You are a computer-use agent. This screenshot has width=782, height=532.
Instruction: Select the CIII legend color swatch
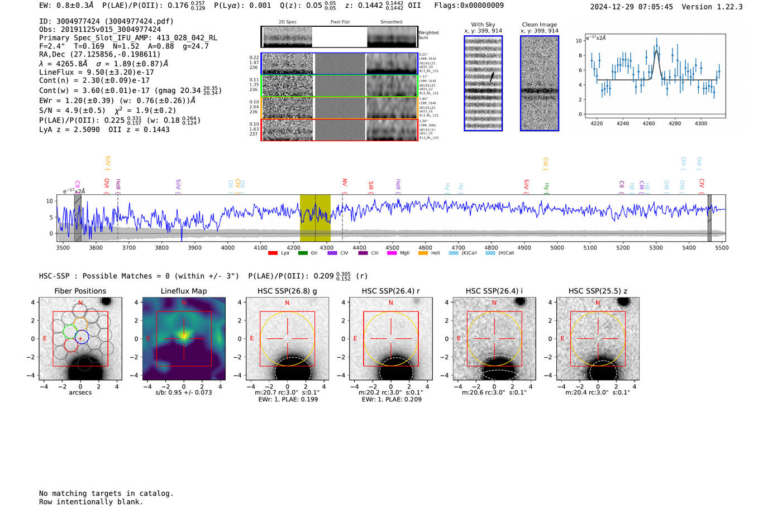[363, 253]
